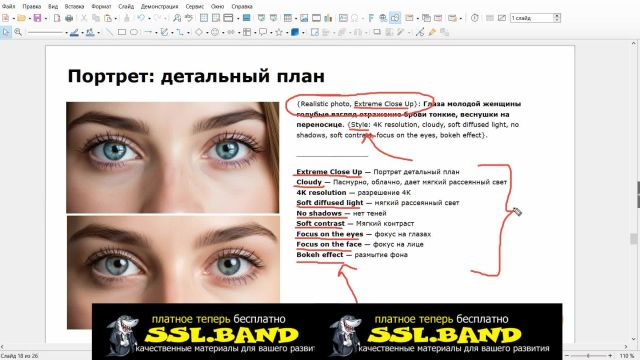Open the Вставка menu

(x=74, y=7)
